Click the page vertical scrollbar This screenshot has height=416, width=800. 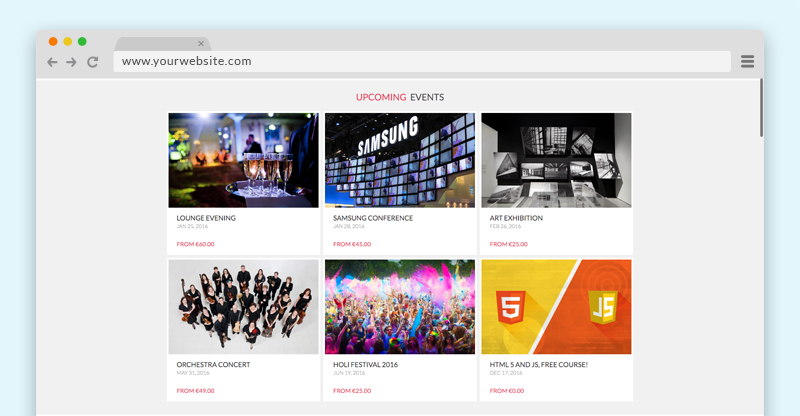(x=761, y=108)
